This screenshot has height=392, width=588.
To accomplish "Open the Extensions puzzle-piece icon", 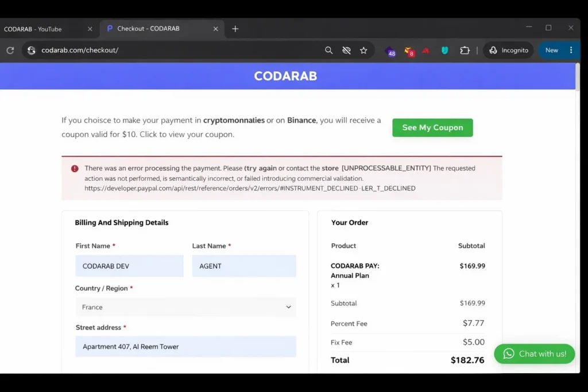I will [465, 51].
